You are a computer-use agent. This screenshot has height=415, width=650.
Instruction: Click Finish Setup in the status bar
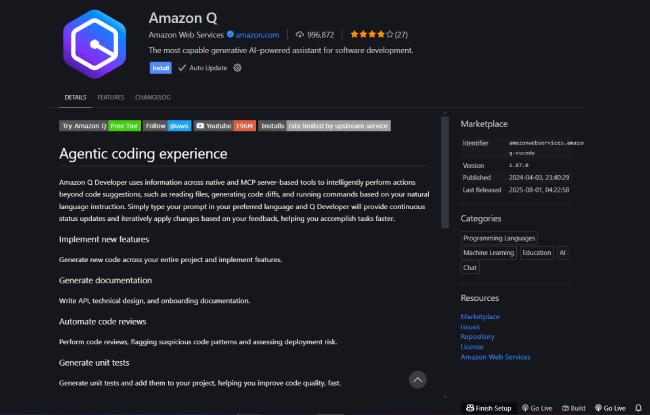click(x=488, y=408)
